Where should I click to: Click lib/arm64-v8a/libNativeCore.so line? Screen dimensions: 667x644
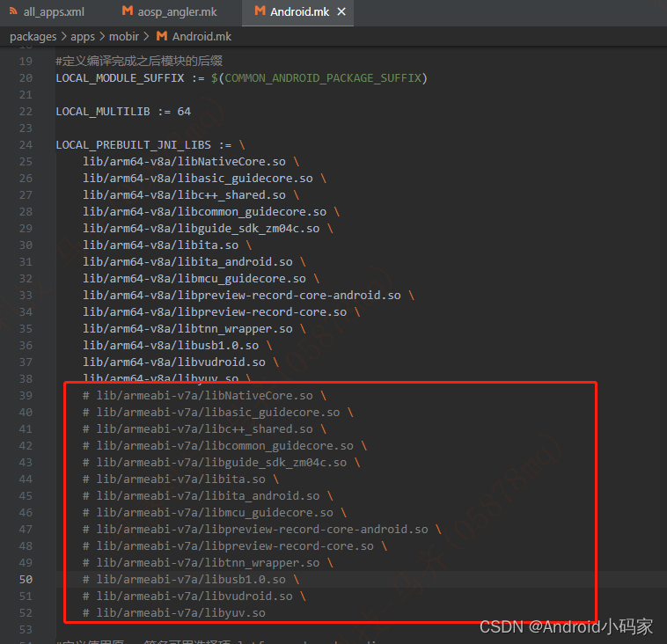coord(191,162)
